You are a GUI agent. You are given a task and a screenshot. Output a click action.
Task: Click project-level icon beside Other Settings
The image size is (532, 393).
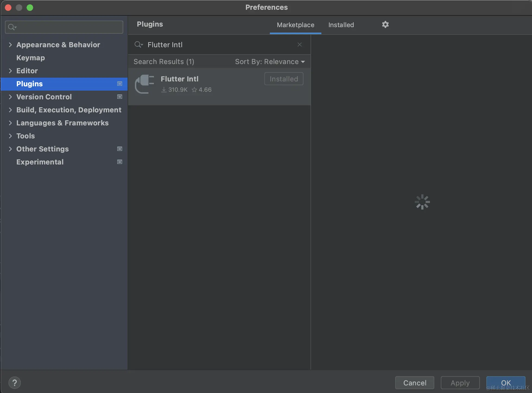tap(119, 149)
